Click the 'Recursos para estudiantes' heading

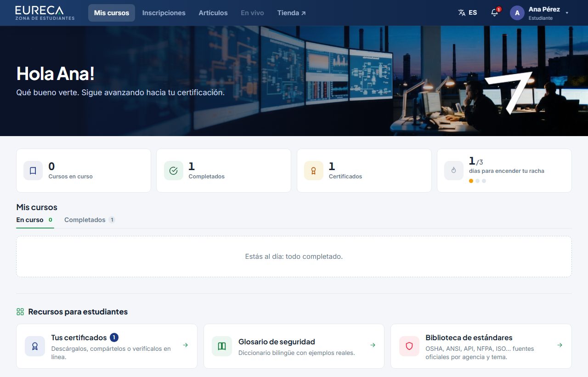(x=78, y=312)
